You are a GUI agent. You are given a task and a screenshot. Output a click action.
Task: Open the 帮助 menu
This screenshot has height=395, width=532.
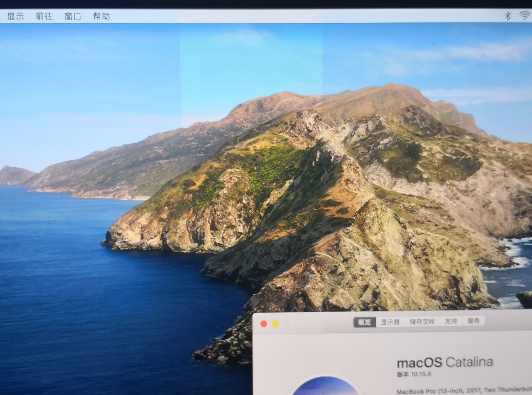(101, 17)
